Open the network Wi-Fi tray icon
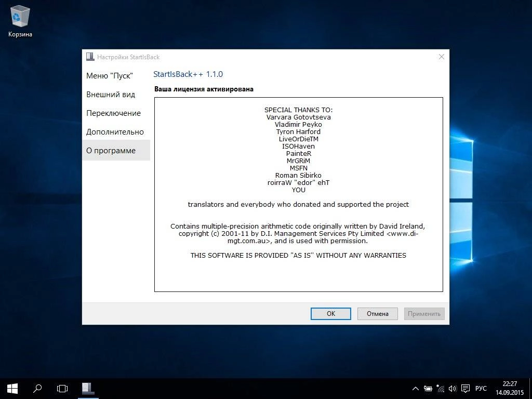This screenshot has height=399, width=532. tap(441, 389)
